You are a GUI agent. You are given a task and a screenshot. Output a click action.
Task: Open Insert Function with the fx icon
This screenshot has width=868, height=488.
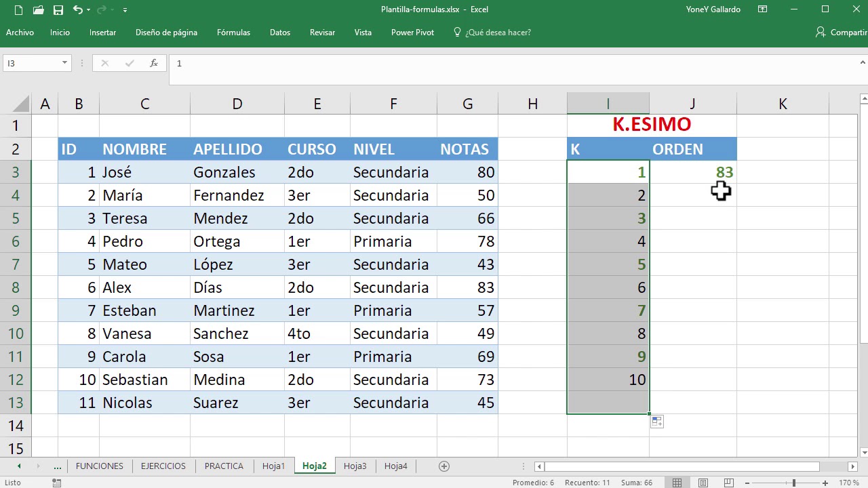[x=153, y=63]
